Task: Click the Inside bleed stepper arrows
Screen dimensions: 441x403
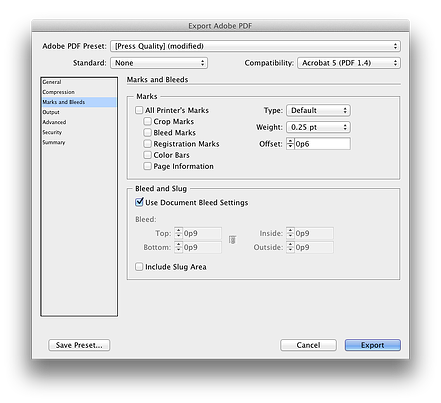Action: (x=291, y=233)
